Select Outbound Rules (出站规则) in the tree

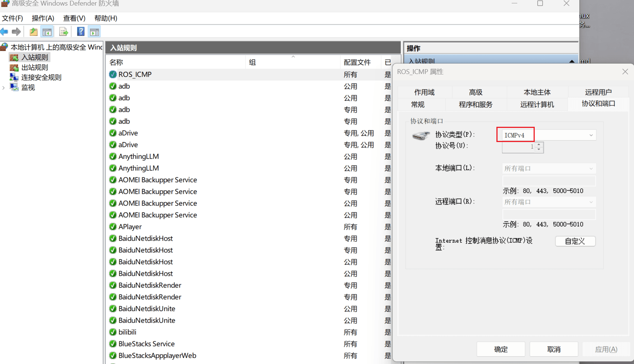click(35, 67)
